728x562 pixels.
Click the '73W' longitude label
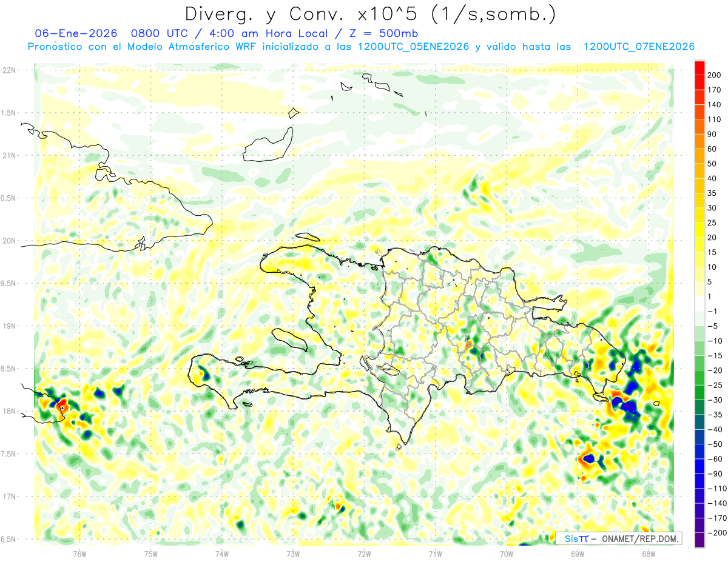coord(293,554)
